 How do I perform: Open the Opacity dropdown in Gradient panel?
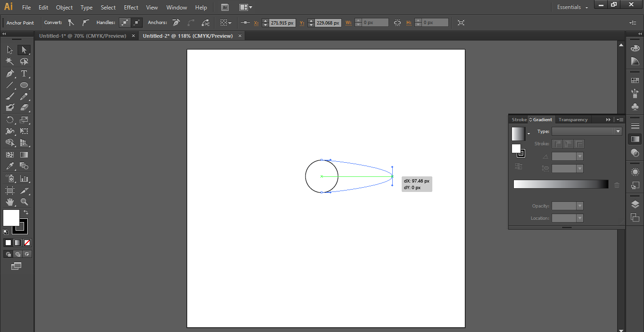coord(579,206)
